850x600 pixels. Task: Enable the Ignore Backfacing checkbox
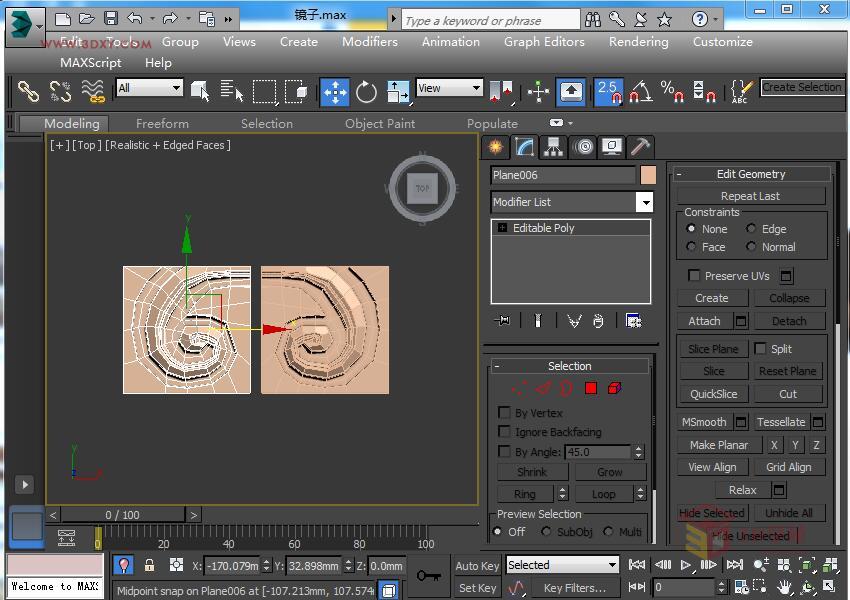(505, 431)
